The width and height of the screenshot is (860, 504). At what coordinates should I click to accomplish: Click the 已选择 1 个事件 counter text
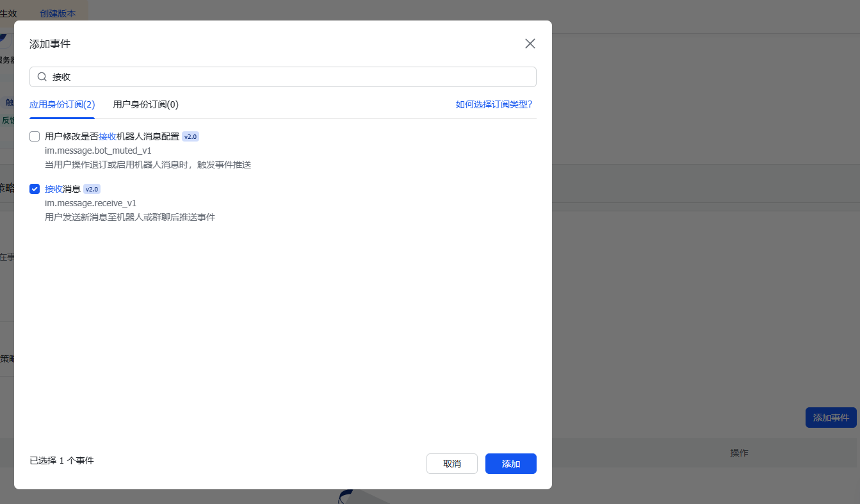(61, 460)
